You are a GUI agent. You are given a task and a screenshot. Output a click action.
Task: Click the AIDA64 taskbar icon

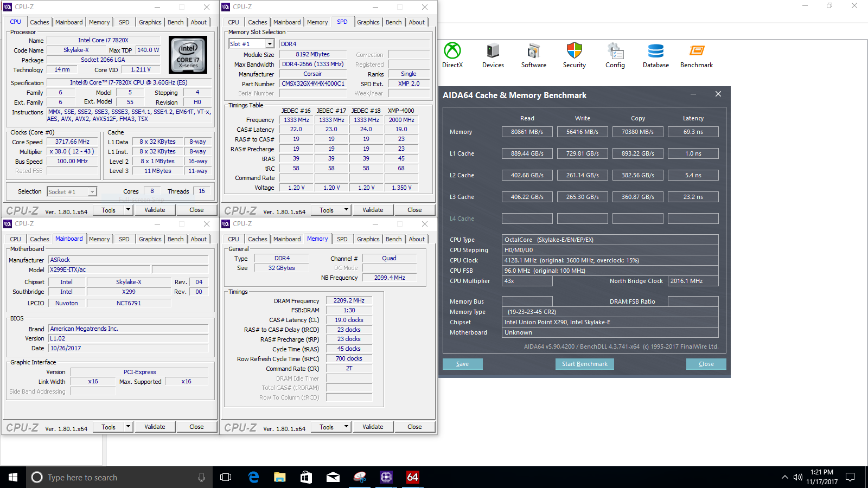coord(413,477)
